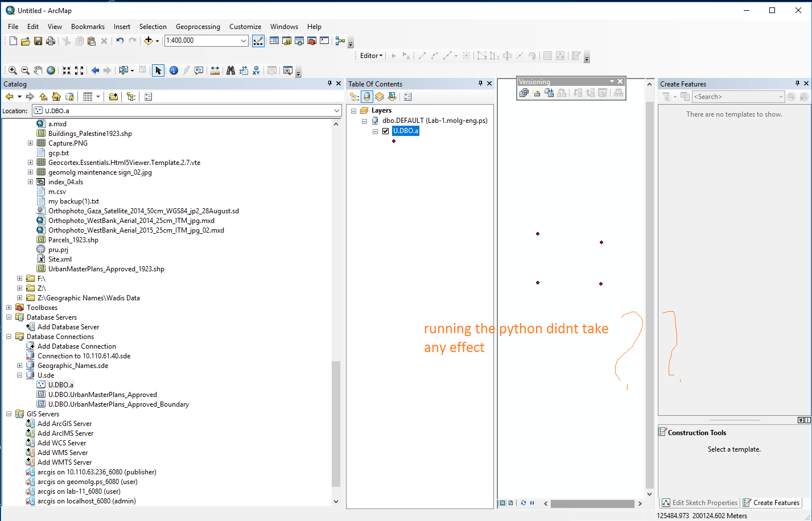Switch to Layout View button
Image resolution: width=812 pixels, height=521 pixels.
point(510,503)
